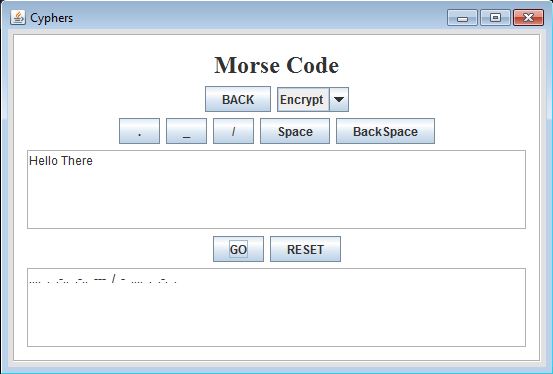Click the BACK button
553x374 pixels.
coord(238,99)
